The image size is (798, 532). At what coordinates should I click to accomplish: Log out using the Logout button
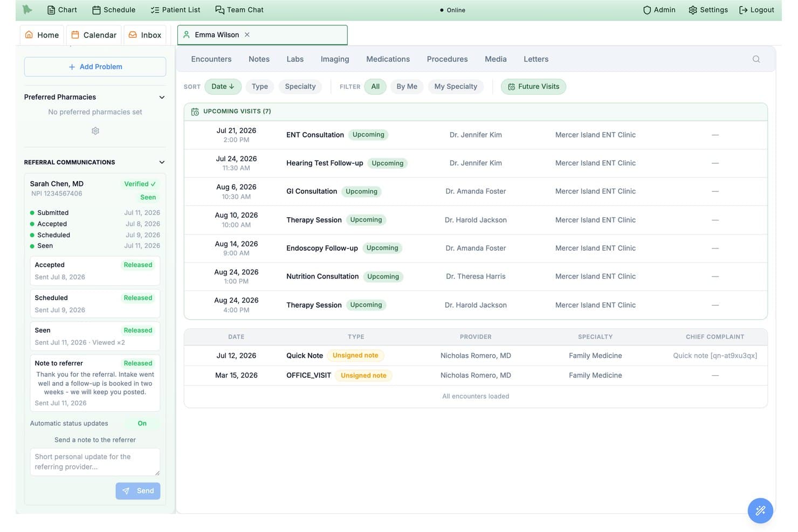pos(756,10)
